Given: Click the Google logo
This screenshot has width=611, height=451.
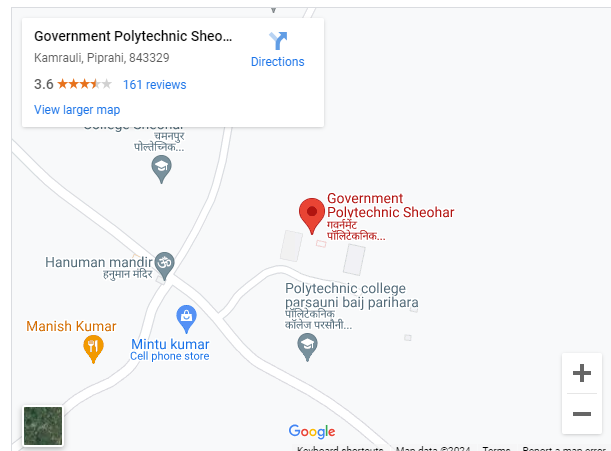Looking at the screenshot, I should click(x=312, y=431).
